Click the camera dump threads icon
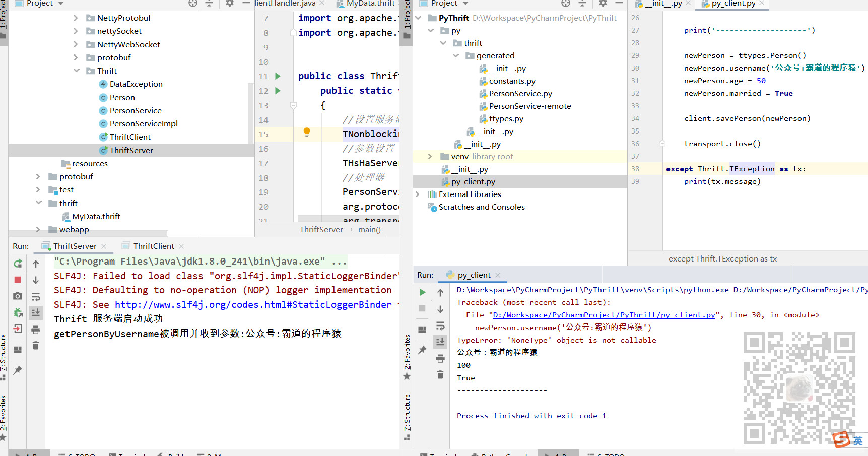 [x=18, y=296]
